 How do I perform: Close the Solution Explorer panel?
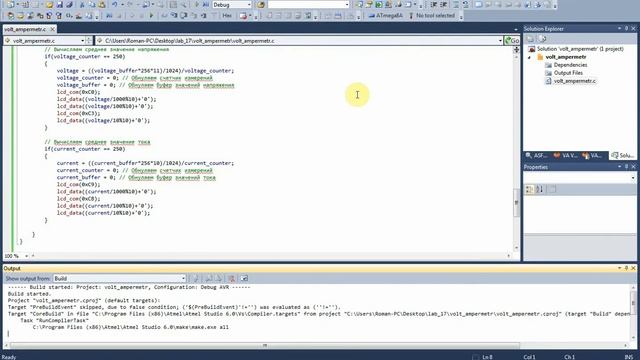(x=633, y=29)
